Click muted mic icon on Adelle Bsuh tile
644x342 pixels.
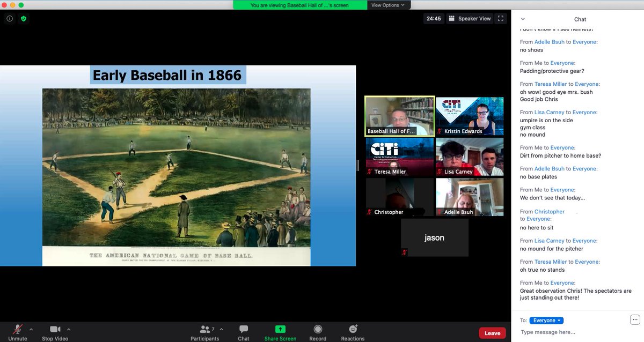click(x=440, y=212)
